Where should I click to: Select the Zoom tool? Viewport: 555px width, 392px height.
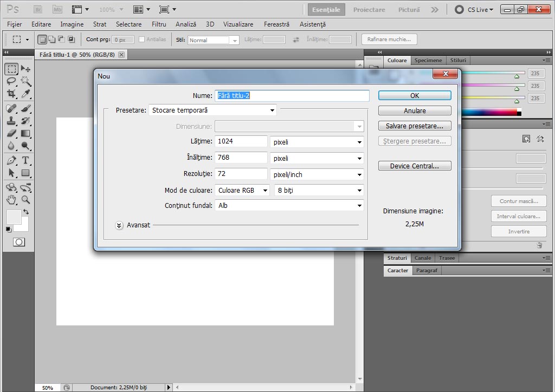(x=25, y=200)
